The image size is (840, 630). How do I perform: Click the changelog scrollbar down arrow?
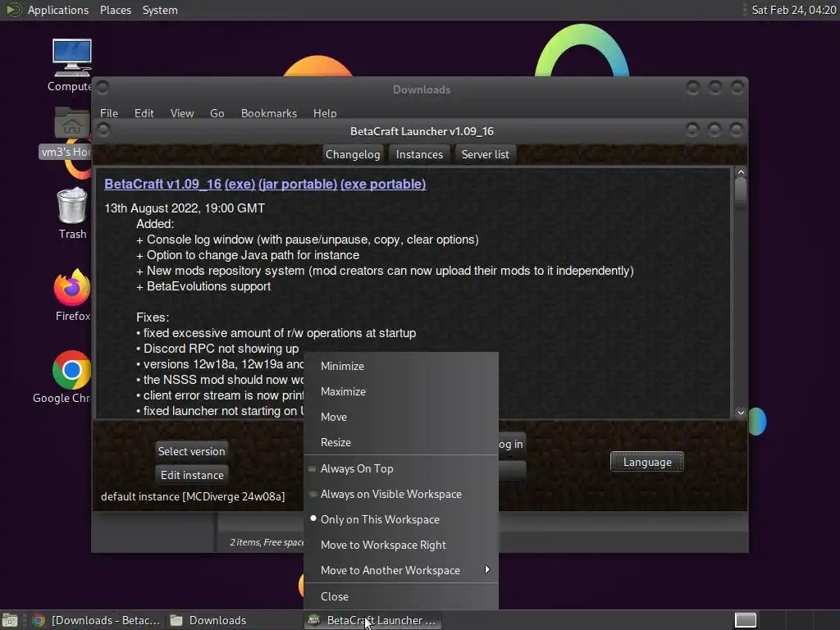(x=741, y=413)
